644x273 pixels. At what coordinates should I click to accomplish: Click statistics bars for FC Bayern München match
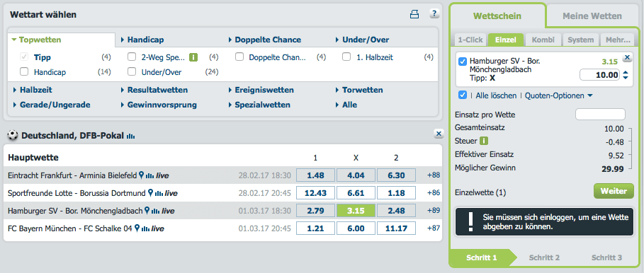pyautogui.click(x=145, y=228)
